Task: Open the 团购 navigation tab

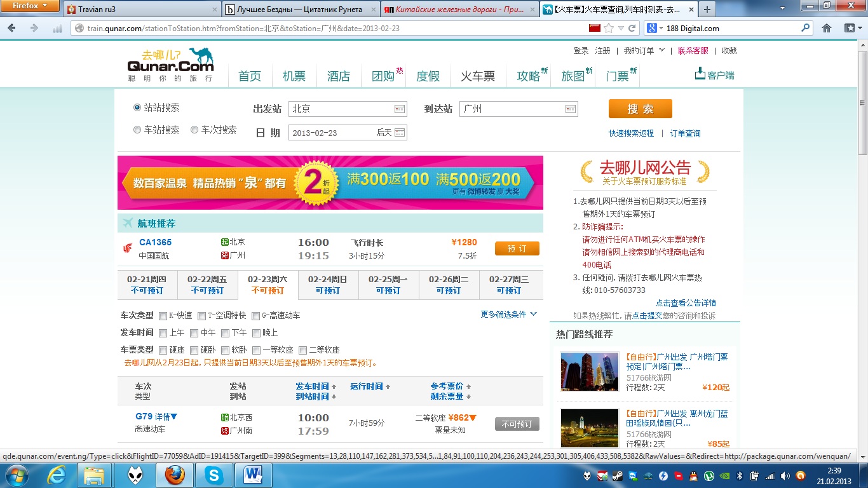Action: (x=383, y=76)
